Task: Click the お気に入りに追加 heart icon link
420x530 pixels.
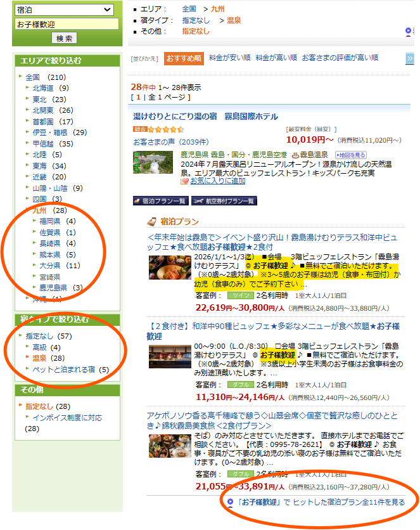Action: pyautogui.click(x=213, y=181)
